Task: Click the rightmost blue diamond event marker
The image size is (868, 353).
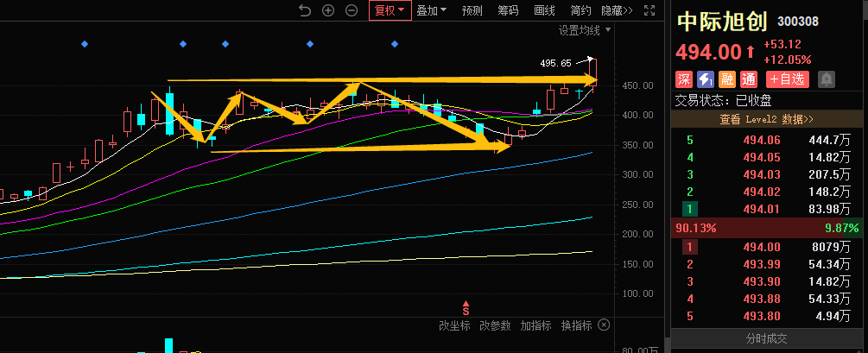Action: [x=395, y=44]
